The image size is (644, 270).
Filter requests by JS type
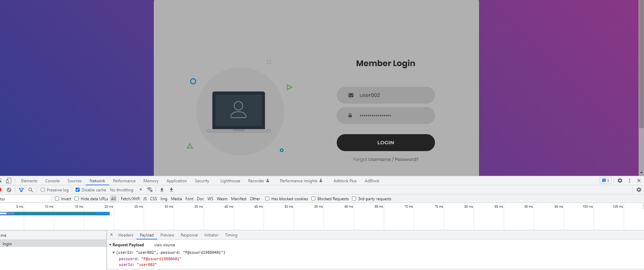145,199
